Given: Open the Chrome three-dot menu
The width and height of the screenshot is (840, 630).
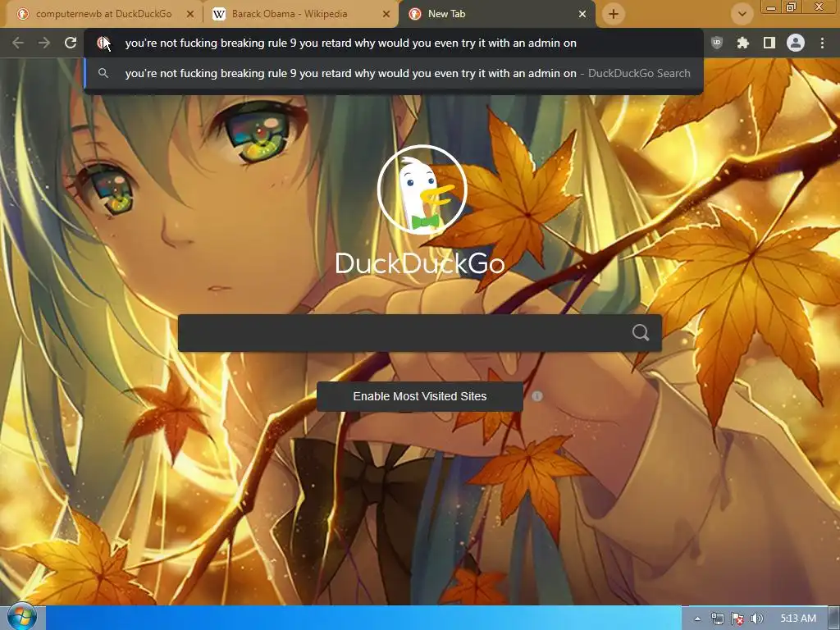Looking at the screenshot, I should [822, 43].
